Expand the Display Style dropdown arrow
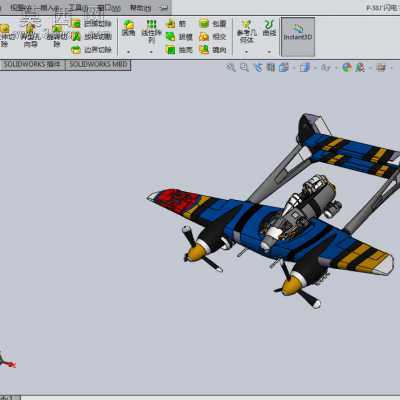 [x=315, y=68]
